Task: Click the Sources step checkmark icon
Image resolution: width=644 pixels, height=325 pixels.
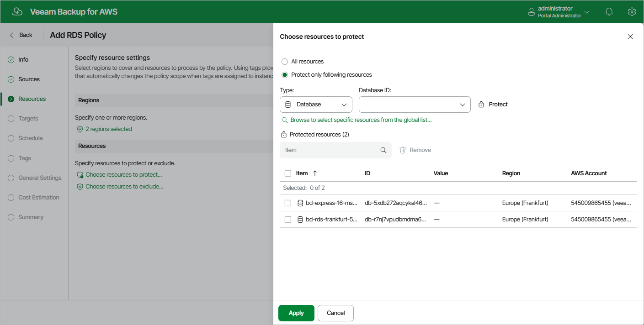Action: coord(11,79)
